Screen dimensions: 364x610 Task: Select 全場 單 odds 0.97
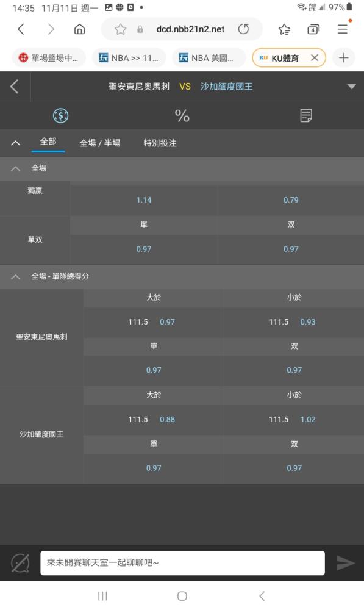pos(144,249)
